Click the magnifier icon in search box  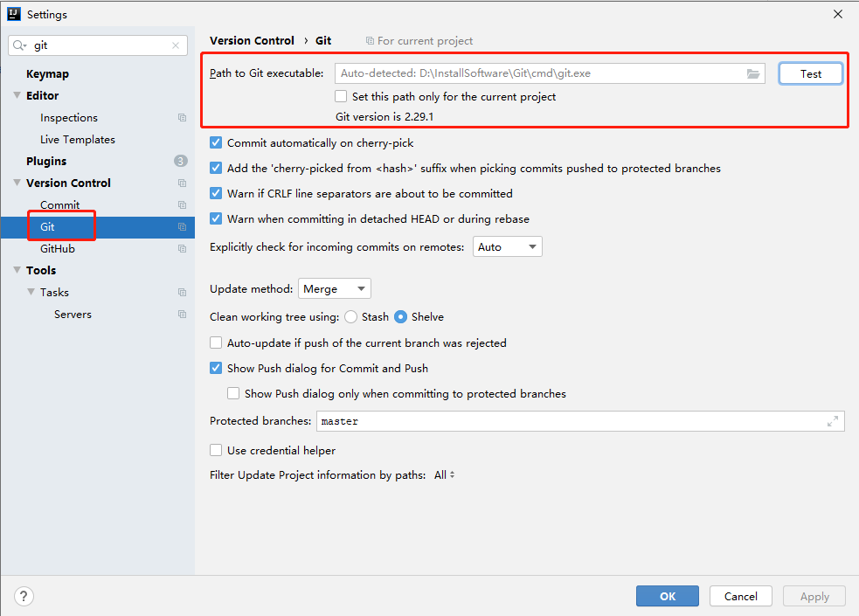[21, 45]
